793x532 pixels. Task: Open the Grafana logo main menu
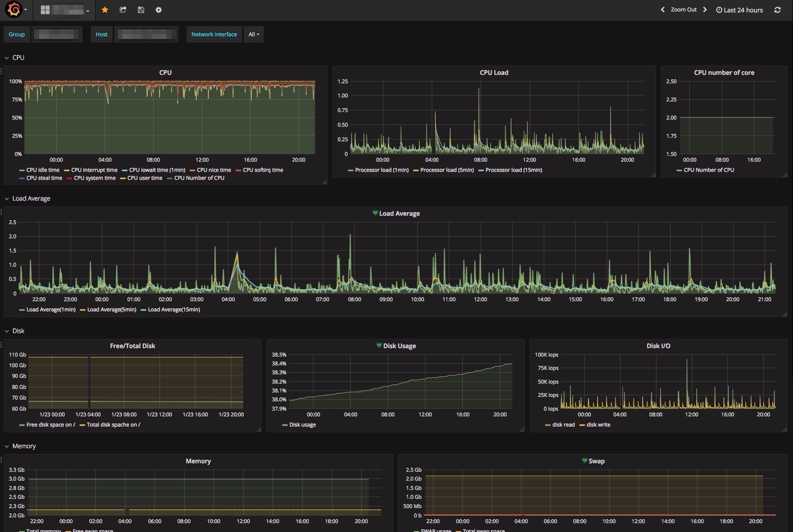(x=14, y=10)
